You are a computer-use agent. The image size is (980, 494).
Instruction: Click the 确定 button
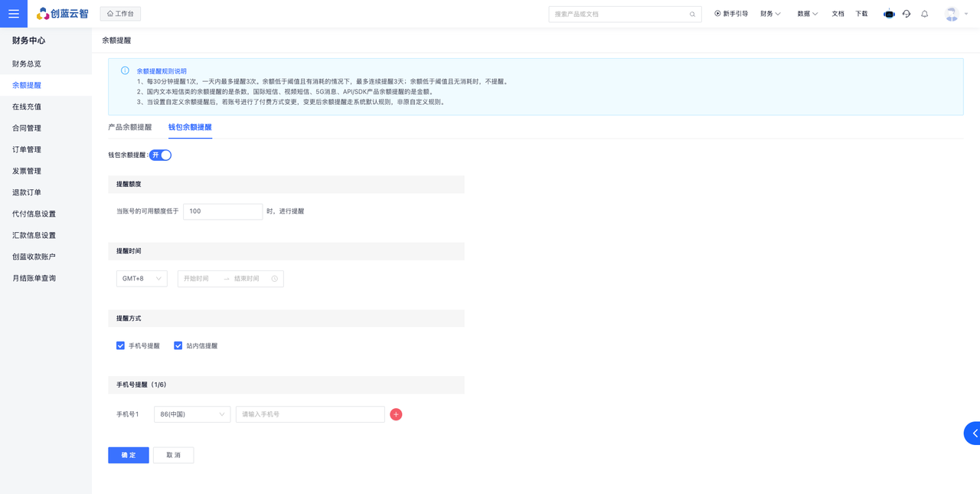129,455
